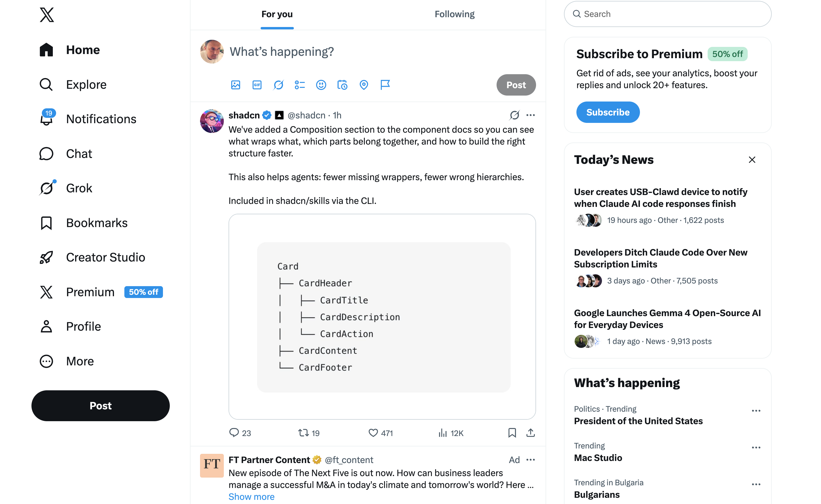Screen dimensions: 821x504
Task: Attach an image in the composer
Action: (236, 85)
